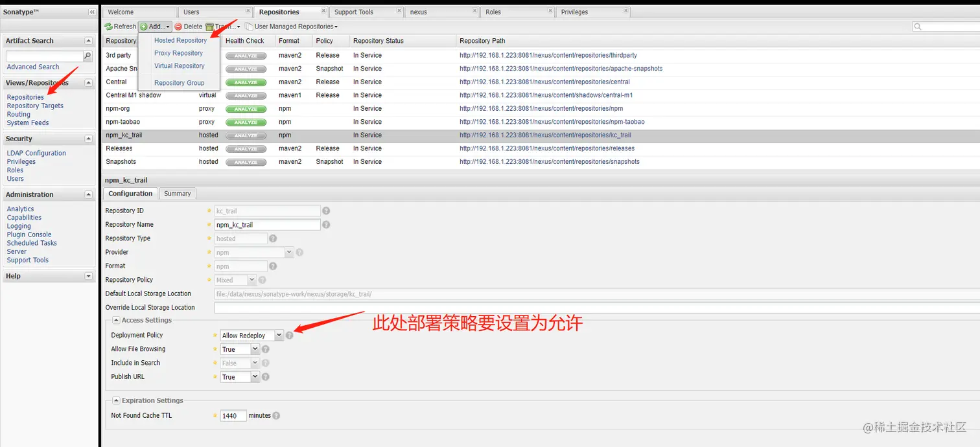
Task: Switch to the Support Tools tab
Action: coord(366,12)
